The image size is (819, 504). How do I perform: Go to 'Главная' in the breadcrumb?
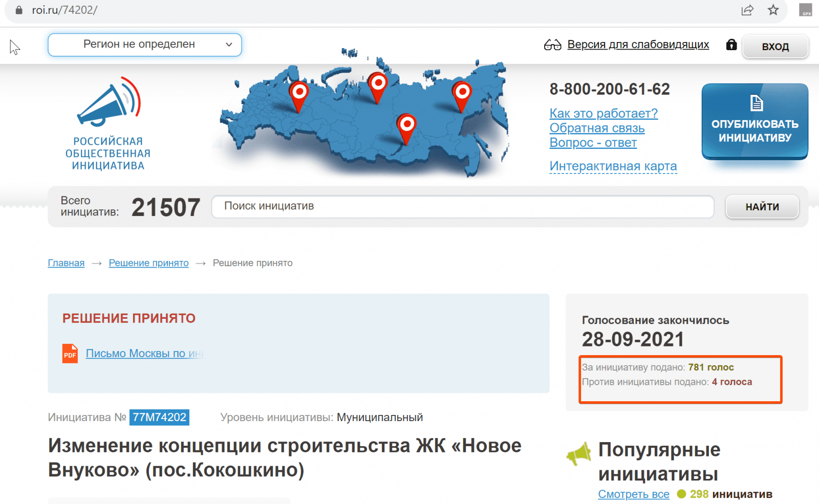pos(66,263)
